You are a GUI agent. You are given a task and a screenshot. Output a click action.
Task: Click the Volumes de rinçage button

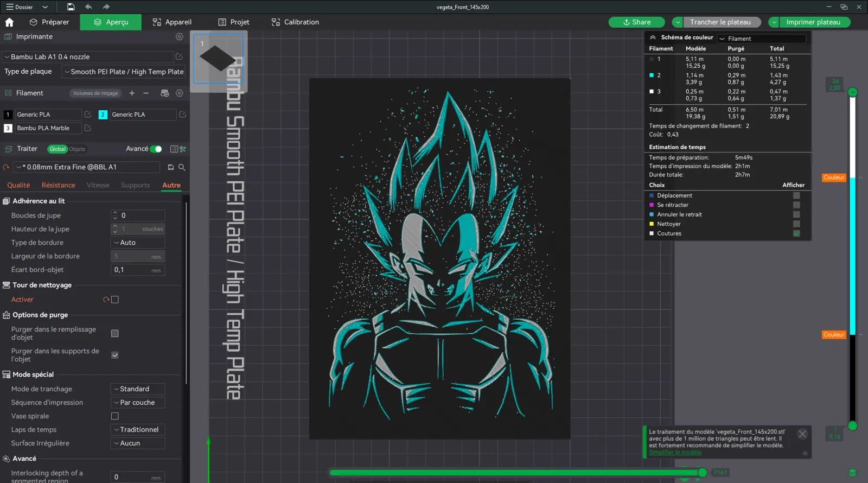click(x=95, y=93)
